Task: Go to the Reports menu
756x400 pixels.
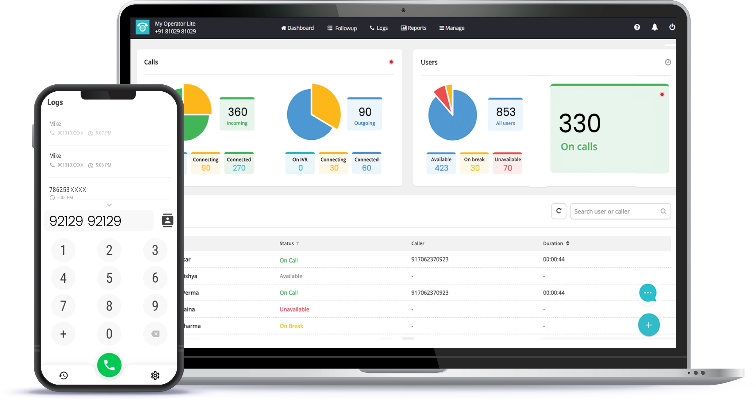Action: tap(415, 28)
